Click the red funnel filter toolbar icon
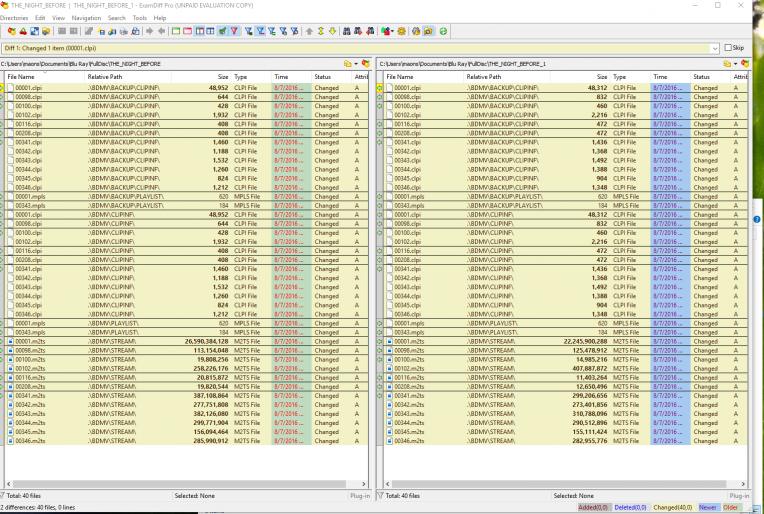The width and height of the screenshot is (764, 514). coord(234,31)
